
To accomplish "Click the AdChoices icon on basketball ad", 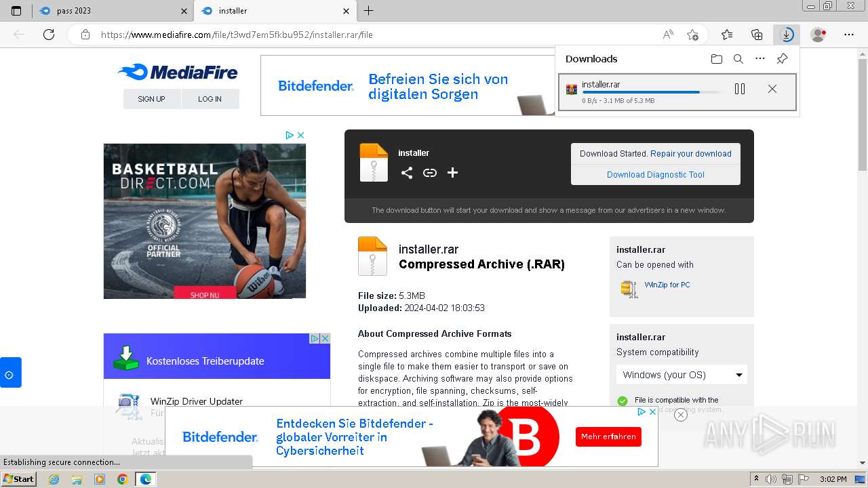I will click(290, 135).
